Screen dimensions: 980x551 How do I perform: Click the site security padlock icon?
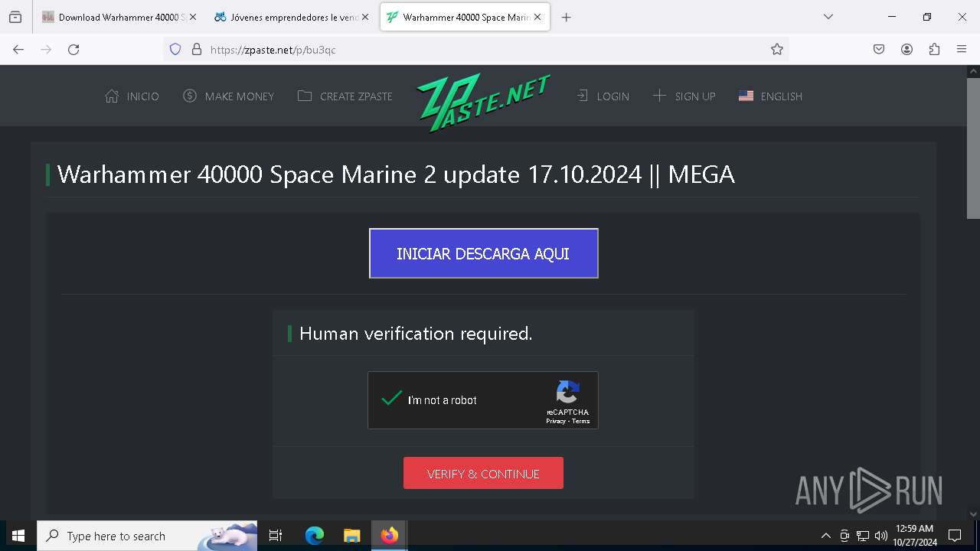pyautogui.click(x=197, y=50)
